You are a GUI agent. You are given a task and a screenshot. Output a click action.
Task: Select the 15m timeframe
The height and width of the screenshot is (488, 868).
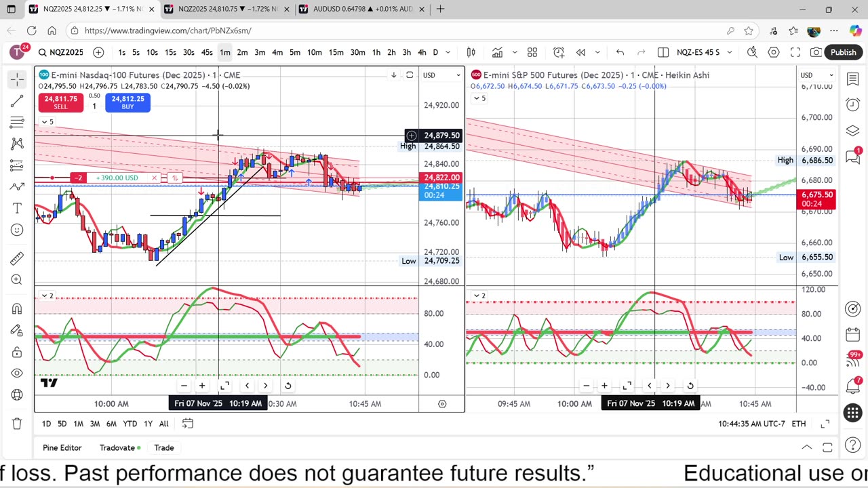336,52
